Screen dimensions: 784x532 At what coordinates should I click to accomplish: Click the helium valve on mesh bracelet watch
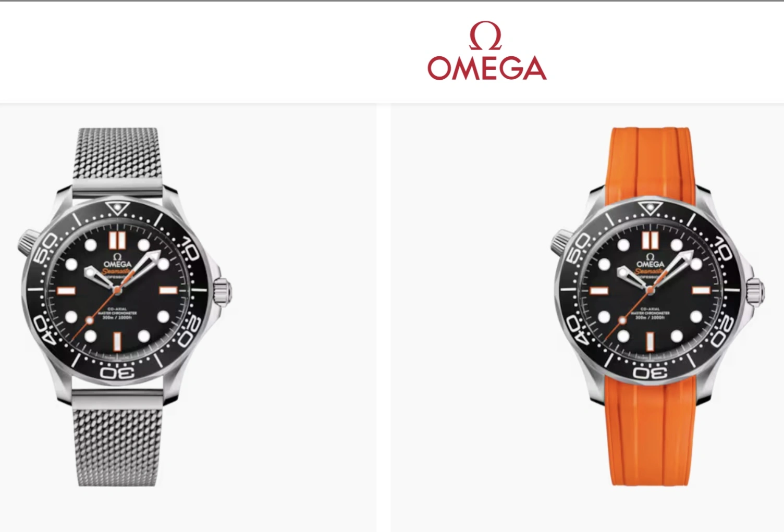29,239
